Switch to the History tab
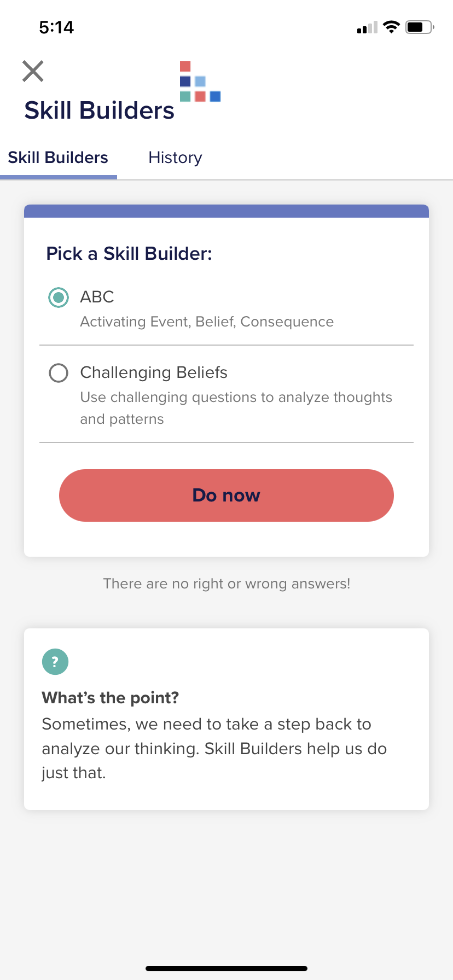Viewport: 453px width, 980px height. click(175, 157)
